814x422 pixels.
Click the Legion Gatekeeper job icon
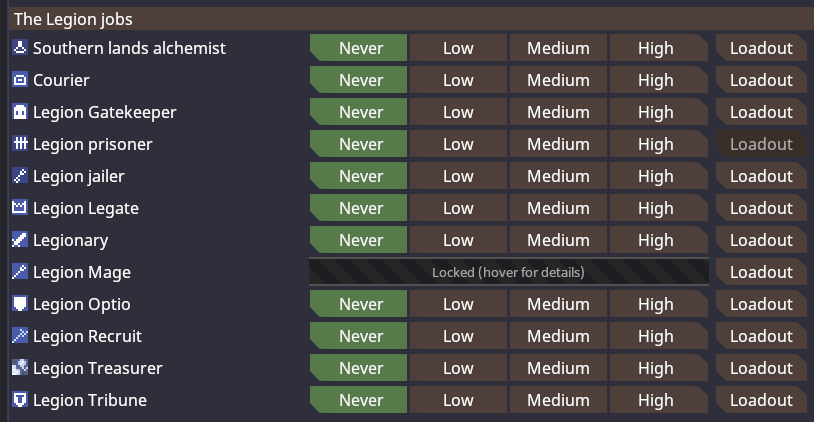[x=20, y=112]
